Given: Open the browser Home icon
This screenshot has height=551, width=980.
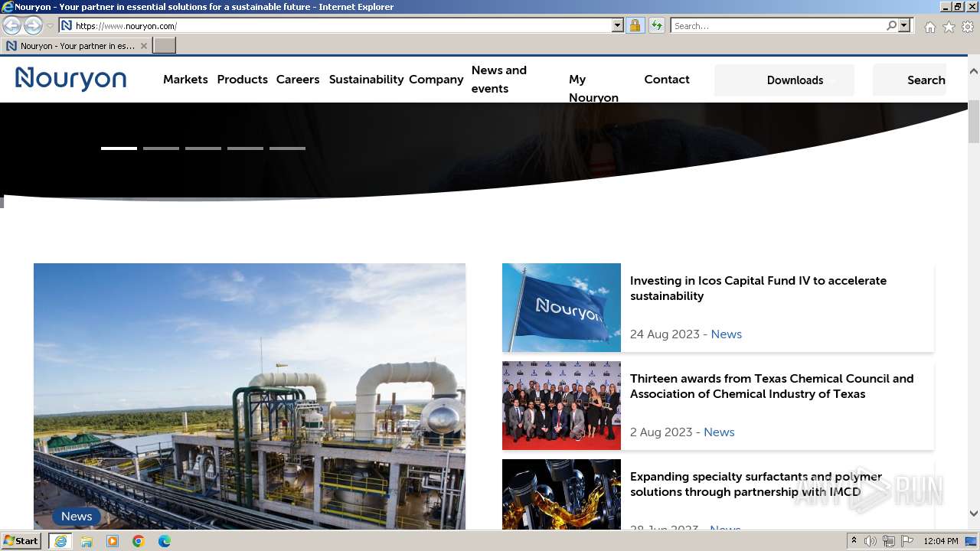Looking at the screenshot, I should tap(929, 27).
